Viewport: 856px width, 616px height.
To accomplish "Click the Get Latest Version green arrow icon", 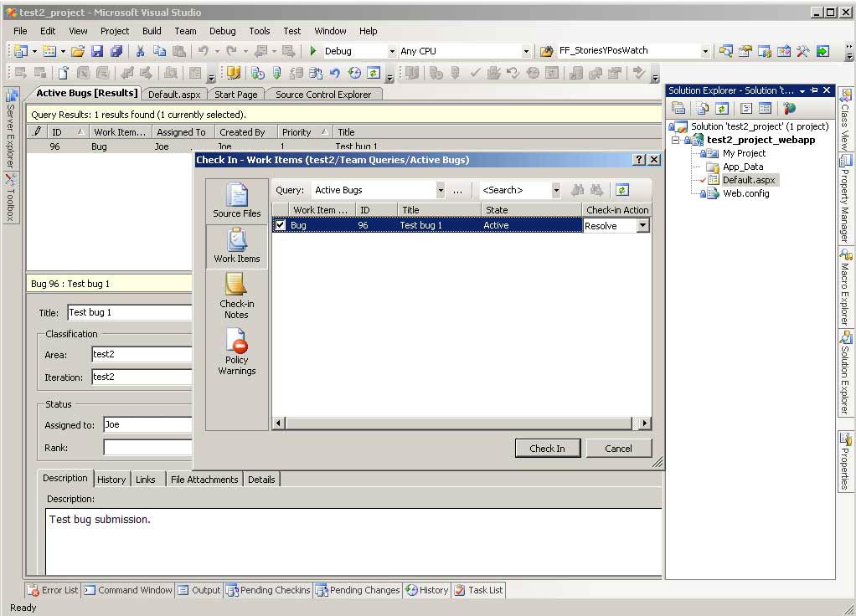I will point(276,73).
